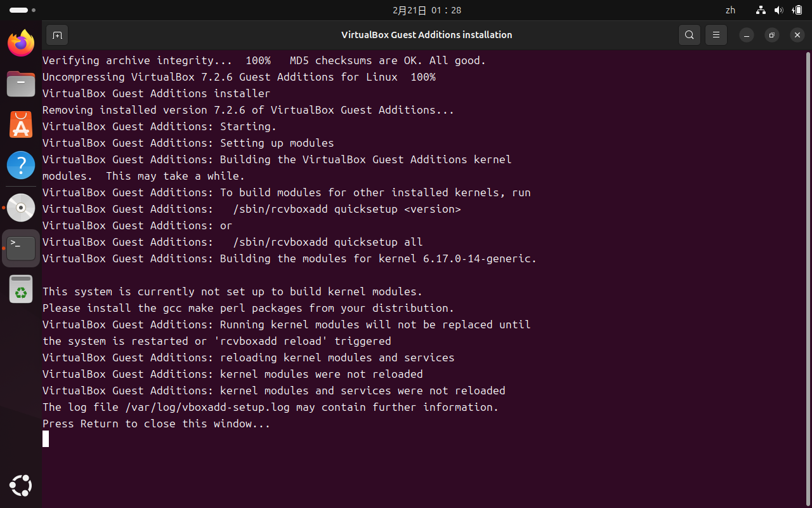Open the Trash from the dock
The height and width of the screenshot is (508, 812).
click(x=21, y=289)
